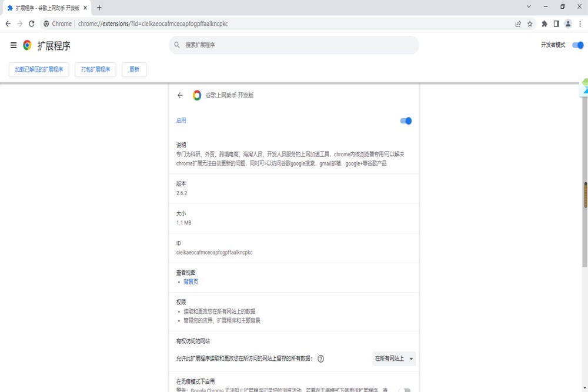Open a new browser tab
Viewport: 588px width, 392px height.
click(99, 8)
